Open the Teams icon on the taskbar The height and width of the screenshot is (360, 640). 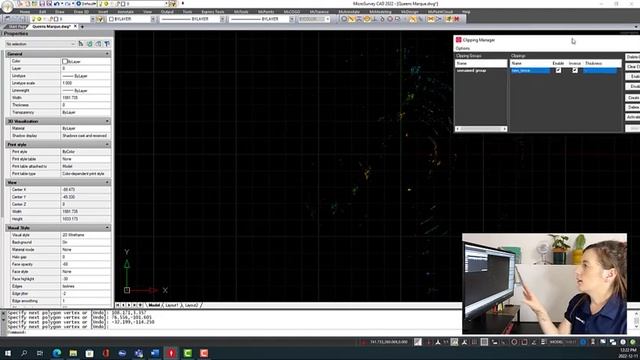coord(139,353)
